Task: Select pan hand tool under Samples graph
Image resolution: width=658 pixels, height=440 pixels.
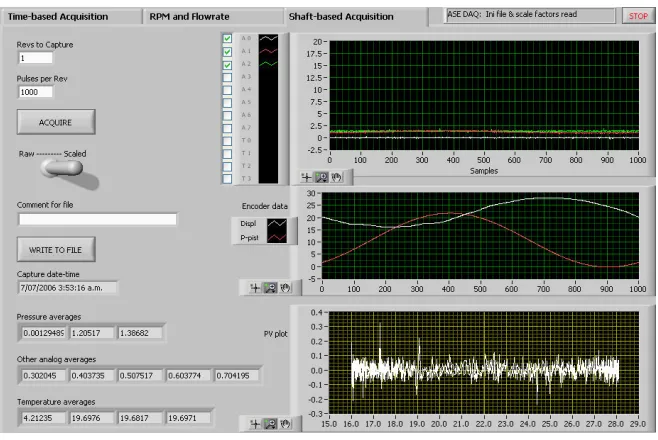Action: [x=337, y=177]
